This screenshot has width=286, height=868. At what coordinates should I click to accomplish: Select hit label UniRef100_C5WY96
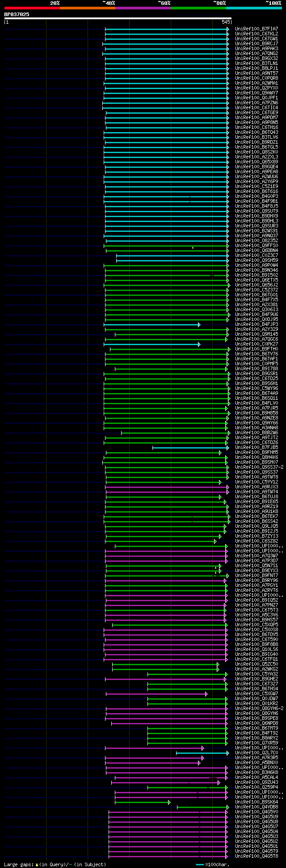(257, 388)
